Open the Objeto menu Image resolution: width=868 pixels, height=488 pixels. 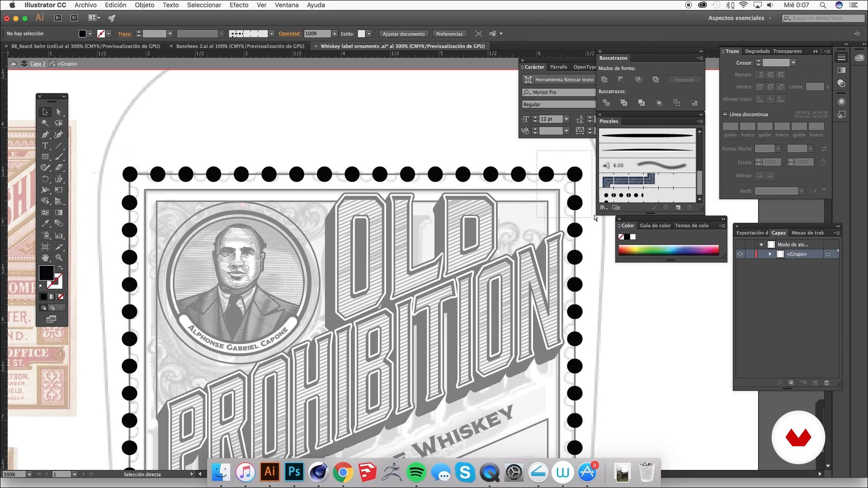coord(144,5)
